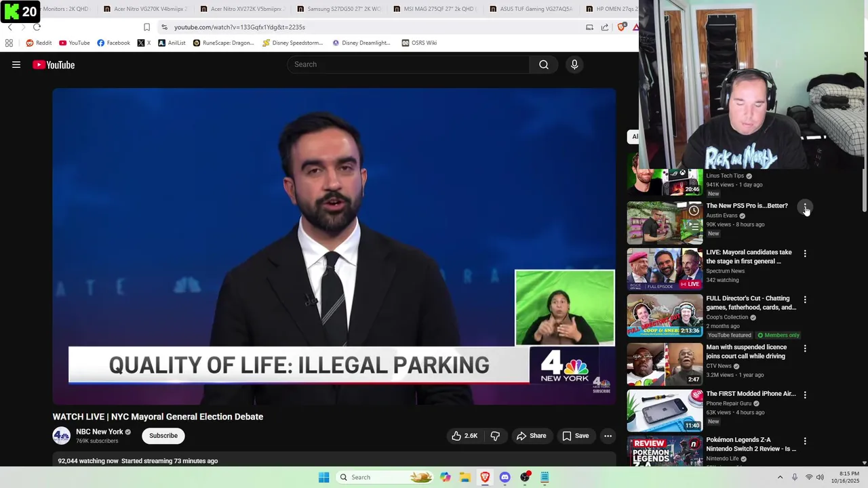
Task: Open more actions ellipsis below video
Action: pos(608,436)
